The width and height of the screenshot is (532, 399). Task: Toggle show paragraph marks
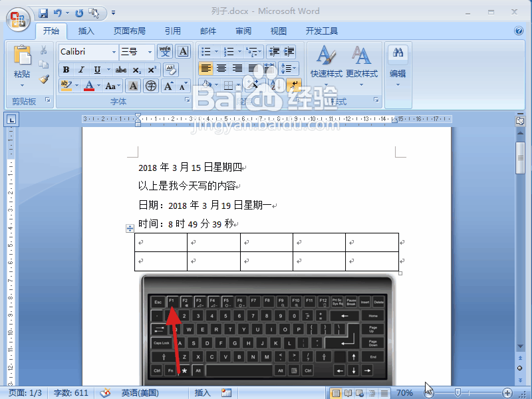click(x=294, y=85)
